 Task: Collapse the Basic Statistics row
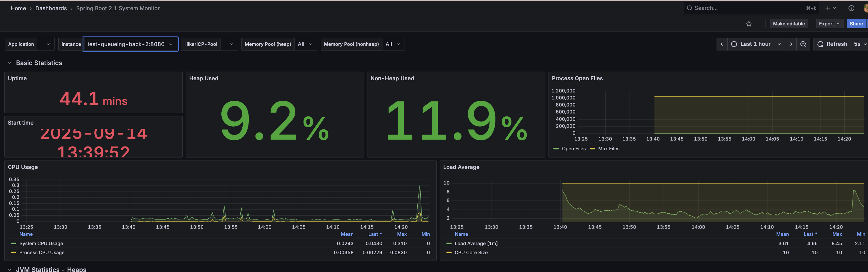pyautogui.click(x=10, y=63)
